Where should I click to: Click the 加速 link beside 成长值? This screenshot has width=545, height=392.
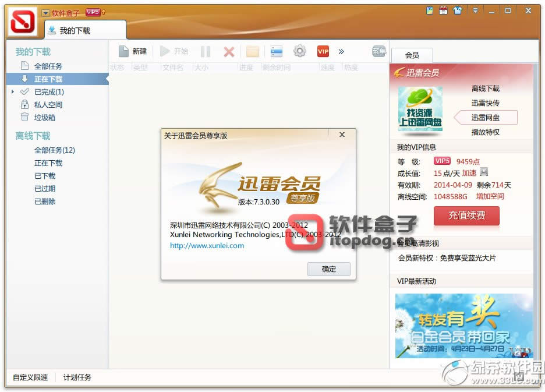tap(469, 173)
